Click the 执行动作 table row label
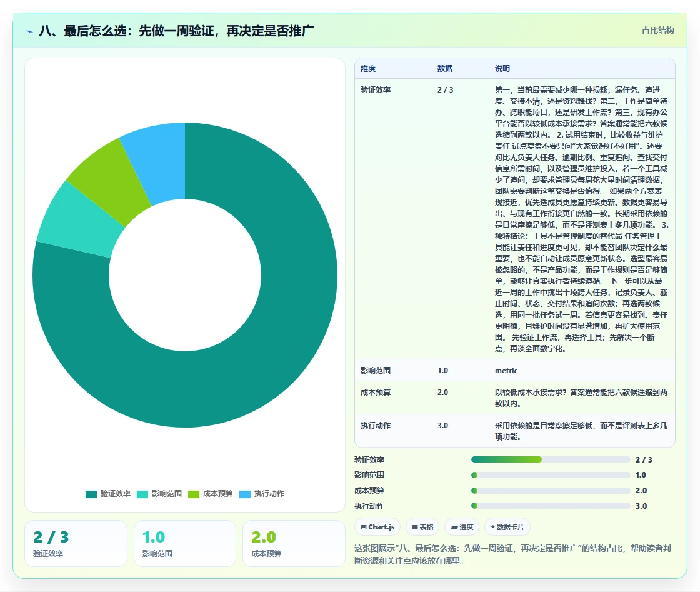 click(376, 426)
